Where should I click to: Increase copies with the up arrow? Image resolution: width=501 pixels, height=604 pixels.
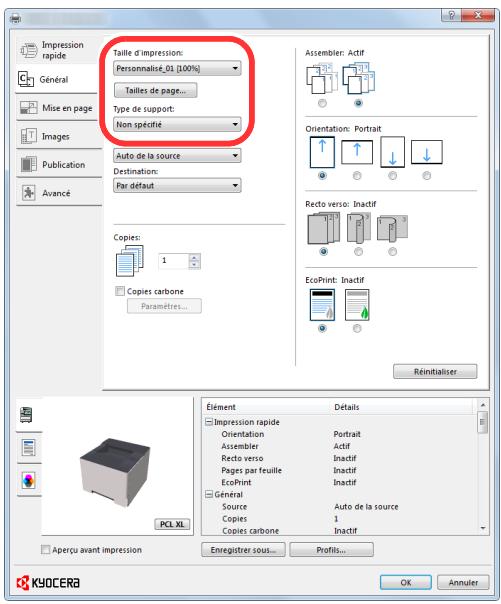pyautogui.click(x=194, y=257)
